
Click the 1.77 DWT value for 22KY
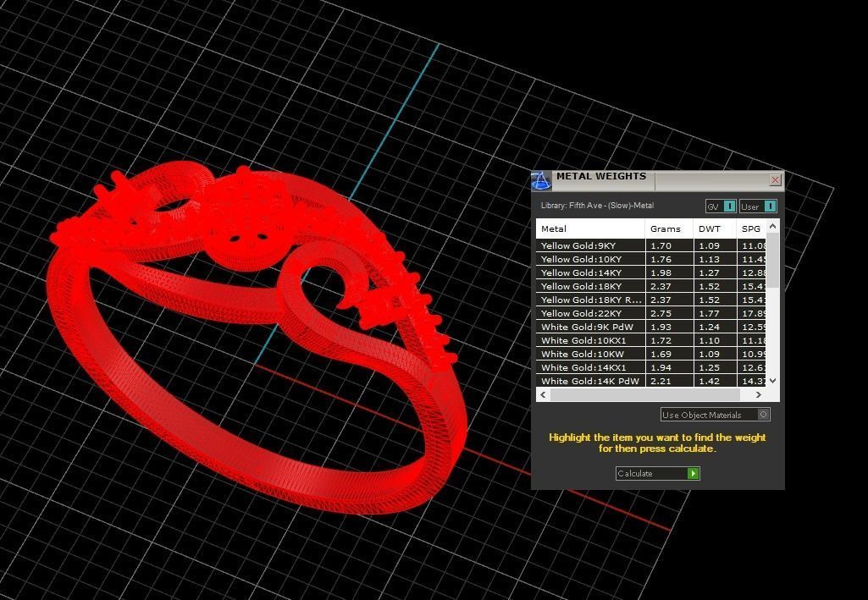click(x=709, y=313)
